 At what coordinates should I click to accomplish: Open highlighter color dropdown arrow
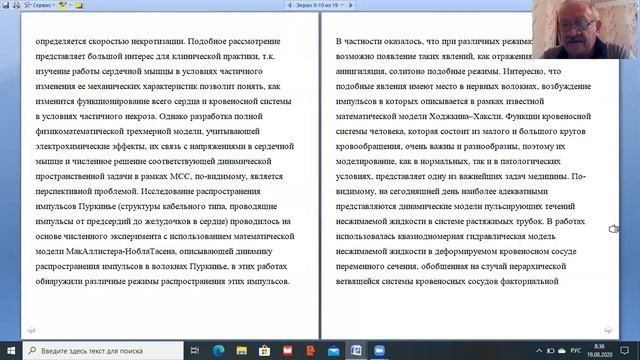point(70,5)
